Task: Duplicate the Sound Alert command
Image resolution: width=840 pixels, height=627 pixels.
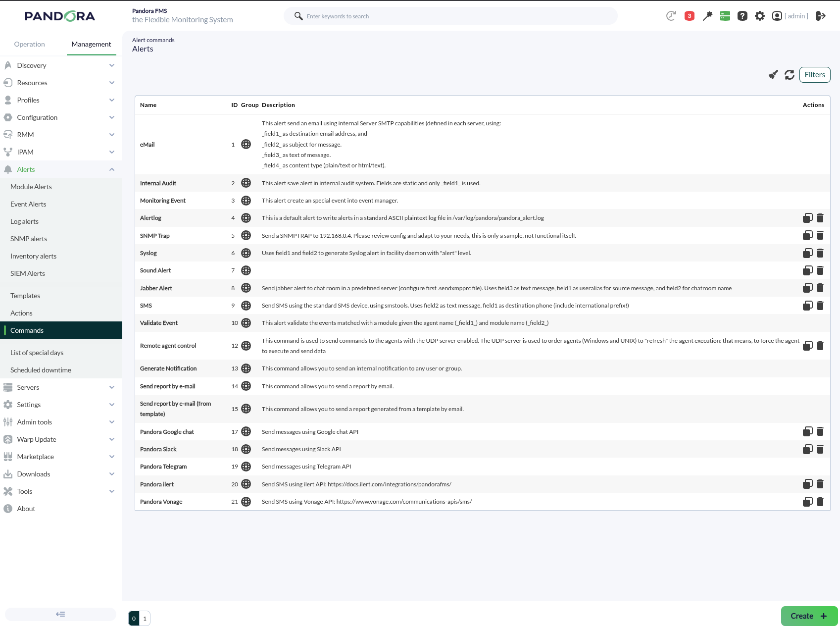Action: (x=808, y=270)
